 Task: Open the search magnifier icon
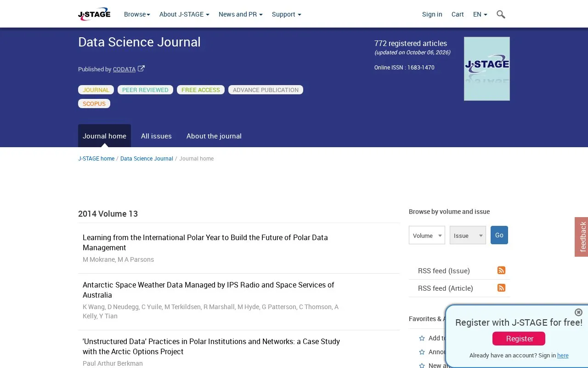501,14
